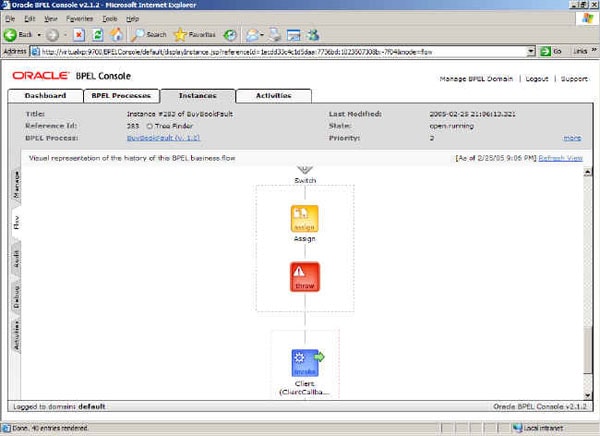Open the Manage side tab

click(16, 185)
